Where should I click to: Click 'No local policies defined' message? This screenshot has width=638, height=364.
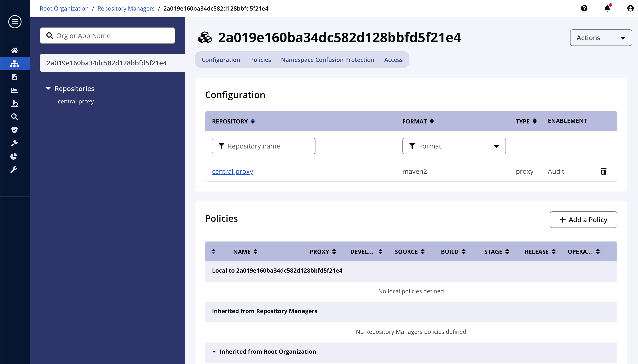tap(411, 291)
